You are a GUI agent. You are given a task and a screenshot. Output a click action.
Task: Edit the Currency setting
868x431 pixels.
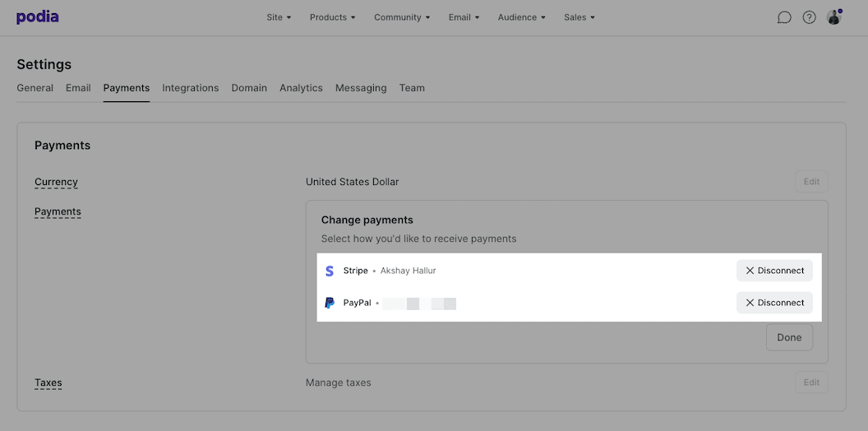(x=811, y=182)
